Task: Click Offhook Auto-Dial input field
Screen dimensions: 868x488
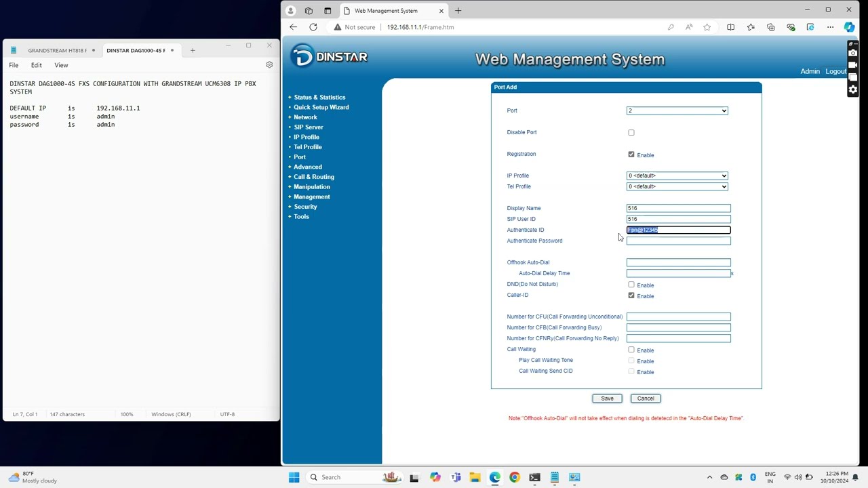Action: (x=679, y=262)
